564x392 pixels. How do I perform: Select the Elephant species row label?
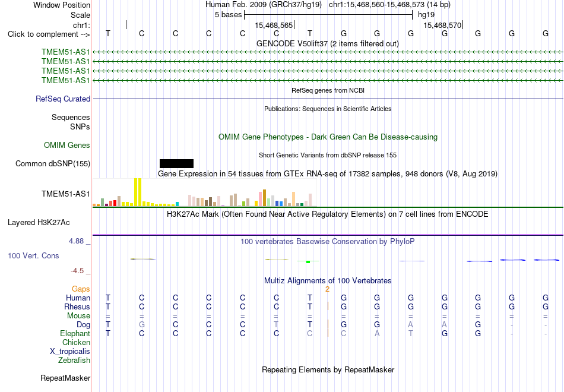coord(75,334)
